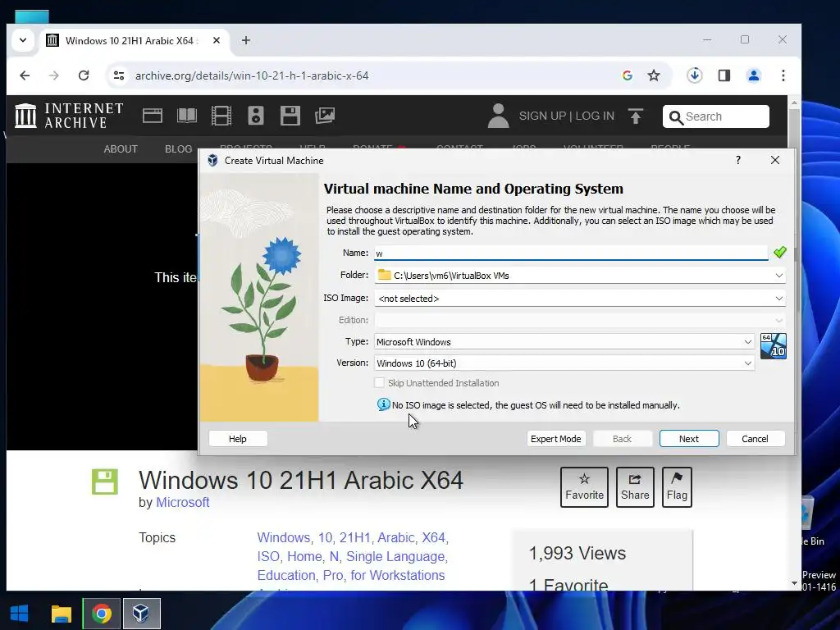Click the Google icon in address bar
840x630 pixels.
(628, 75)
